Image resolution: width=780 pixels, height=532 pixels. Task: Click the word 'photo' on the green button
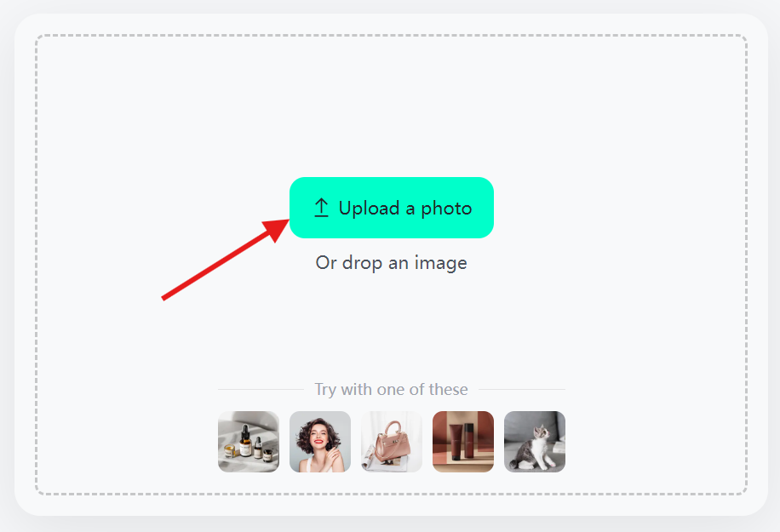tap(446, 209)
